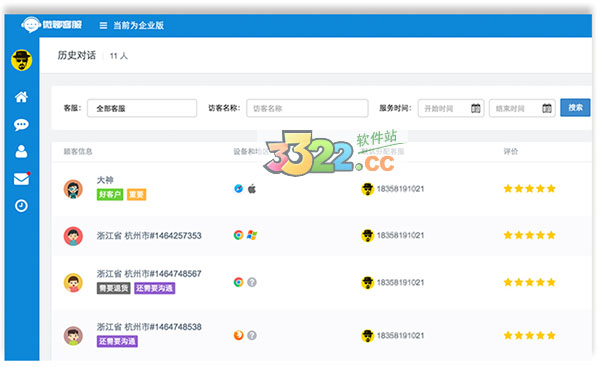Open the 全部客服 agent dropdown
The image size is (600, 367).
142,108
